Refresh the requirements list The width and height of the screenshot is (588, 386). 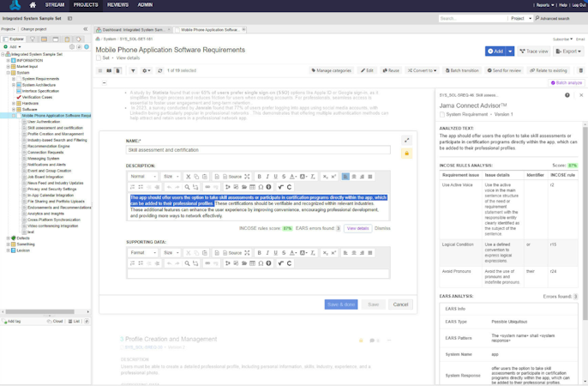[160, 70]
